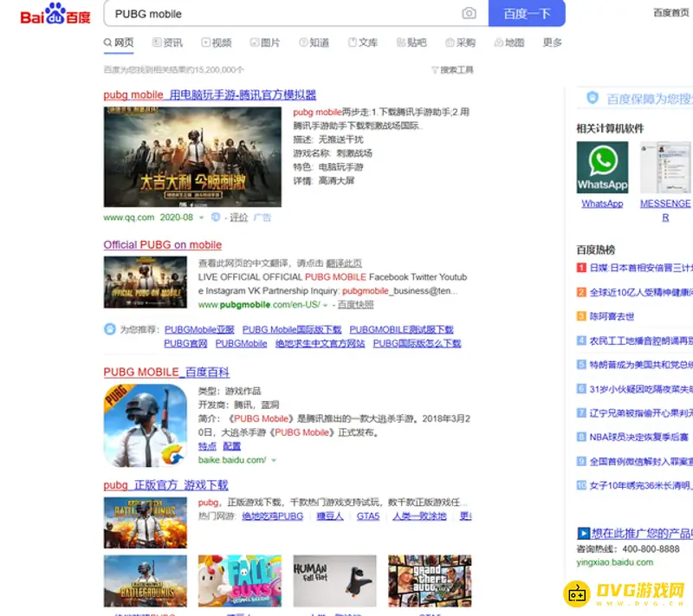Open 百度首页 link at top right

pos(670,13)
